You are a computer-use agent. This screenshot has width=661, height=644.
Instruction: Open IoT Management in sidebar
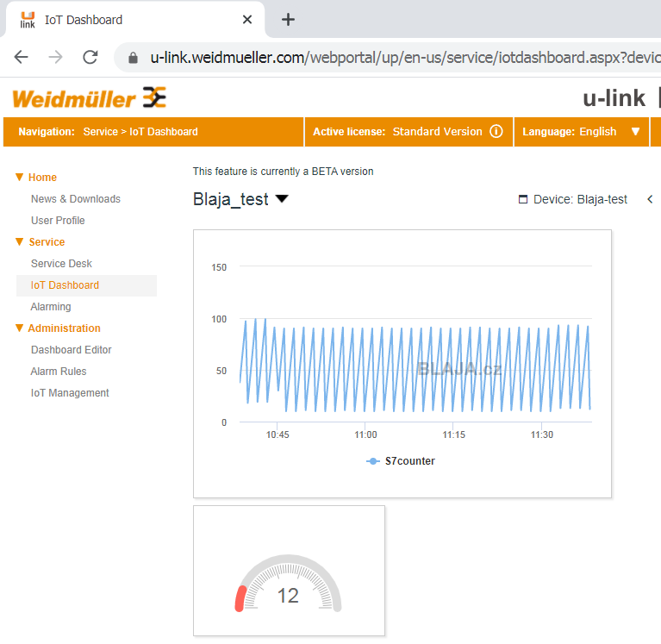coord(70,392)
